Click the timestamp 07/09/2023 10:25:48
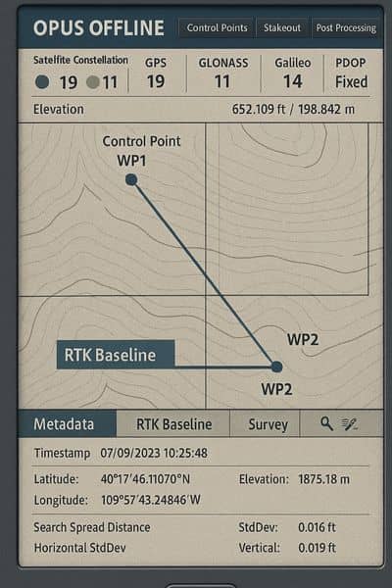 [154, 453]
